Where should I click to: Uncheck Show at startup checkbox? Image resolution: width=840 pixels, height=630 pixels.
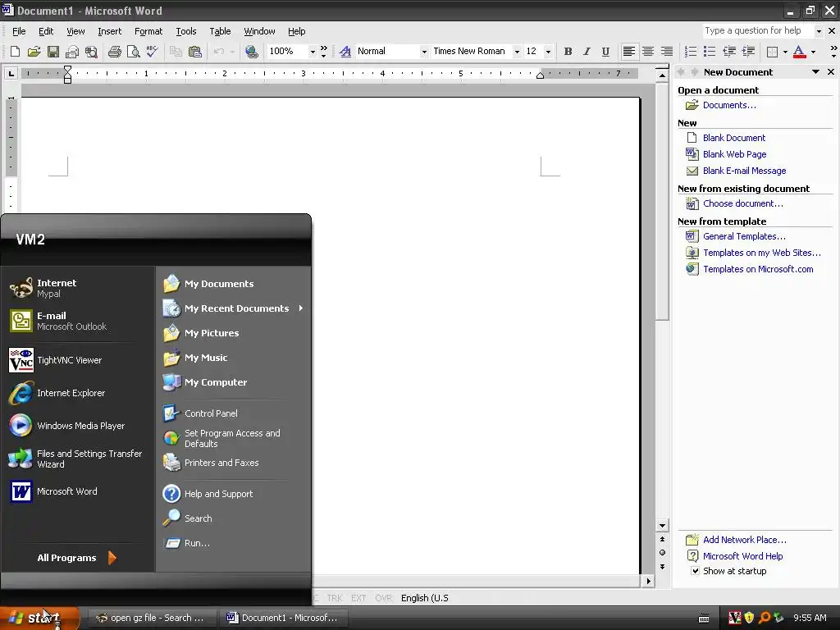pos(695,571)
